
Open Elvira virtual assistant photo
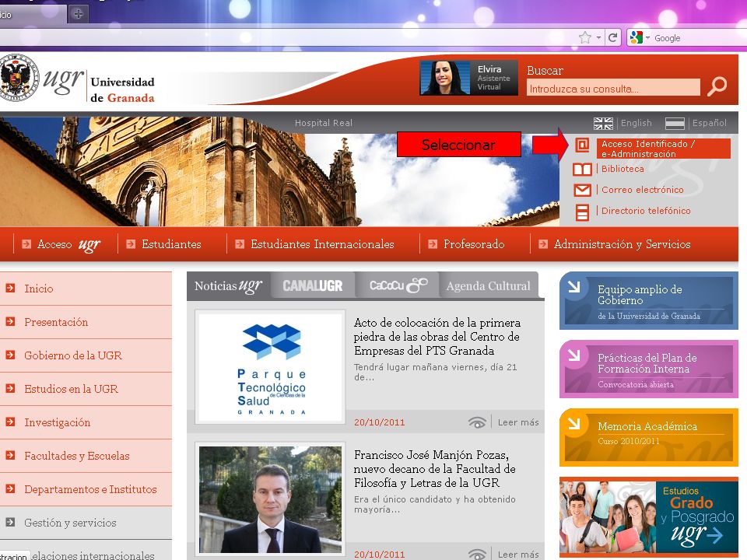tap(445, 78)
